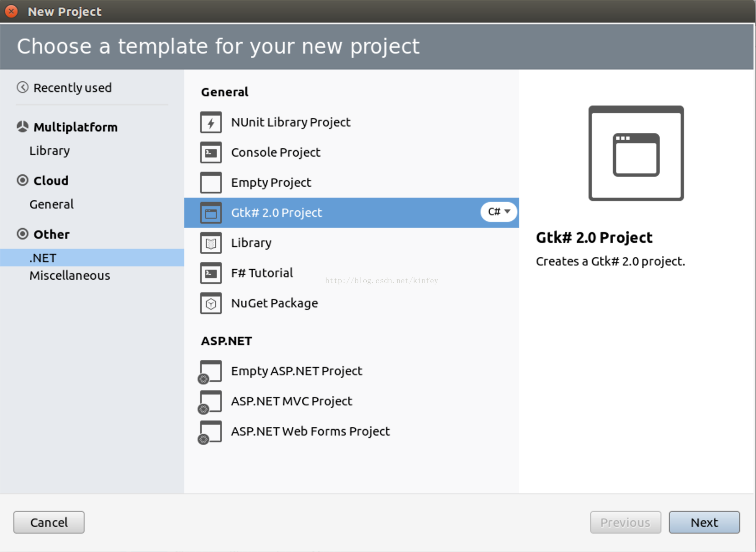Open Recently used templates

point(72,88)
